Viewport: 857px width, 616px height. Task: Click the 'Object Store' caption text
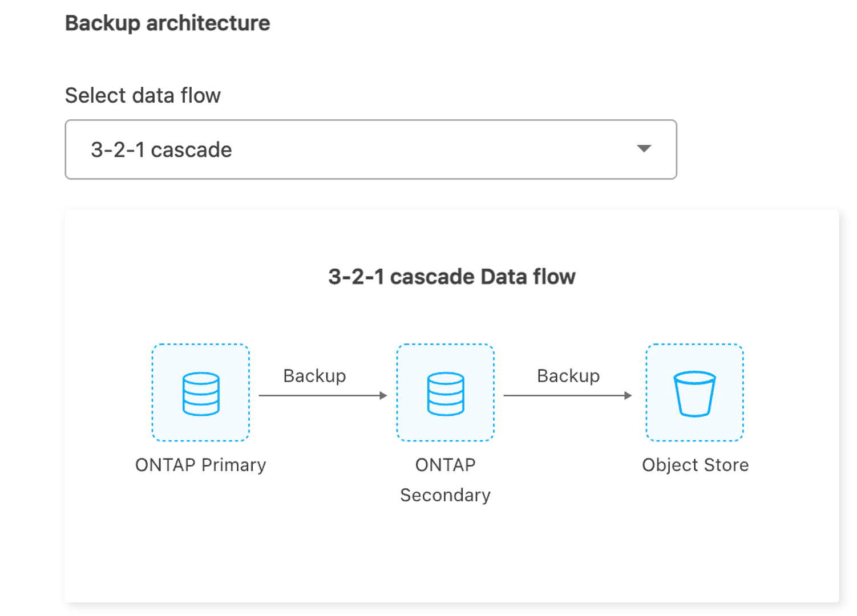click(695, 465)
